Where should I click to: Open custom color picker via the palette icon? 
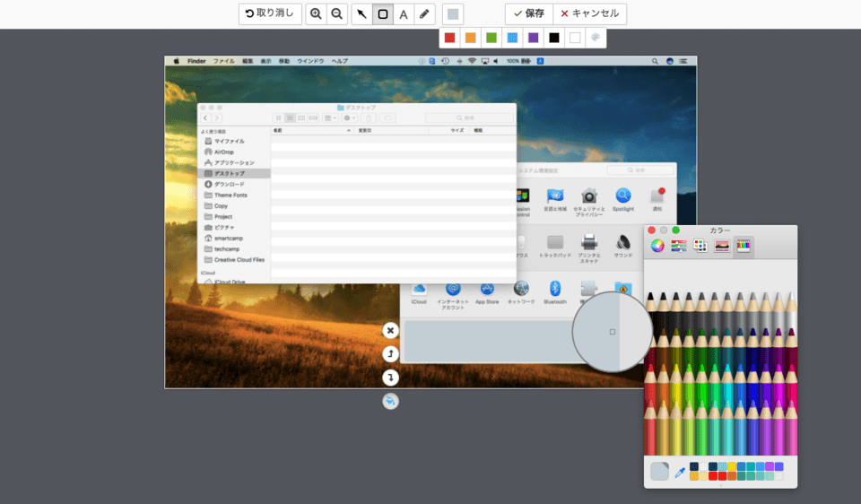(596, 38)
